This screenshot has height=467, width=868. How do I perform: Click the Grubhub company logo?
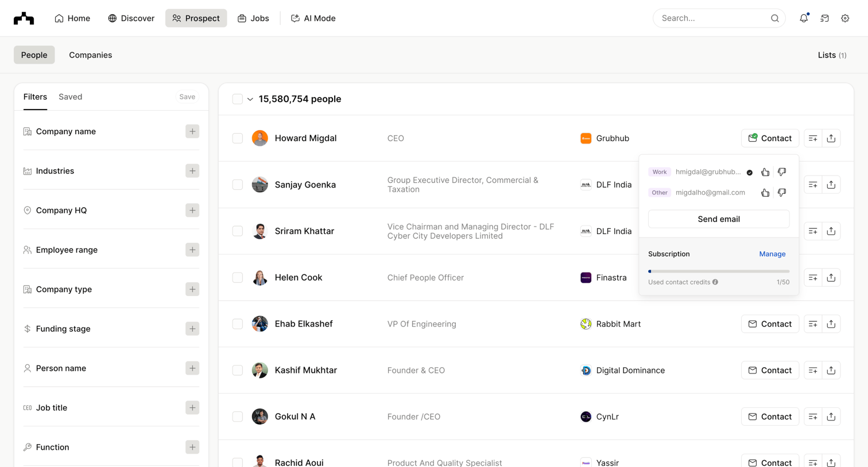point(586,138)
